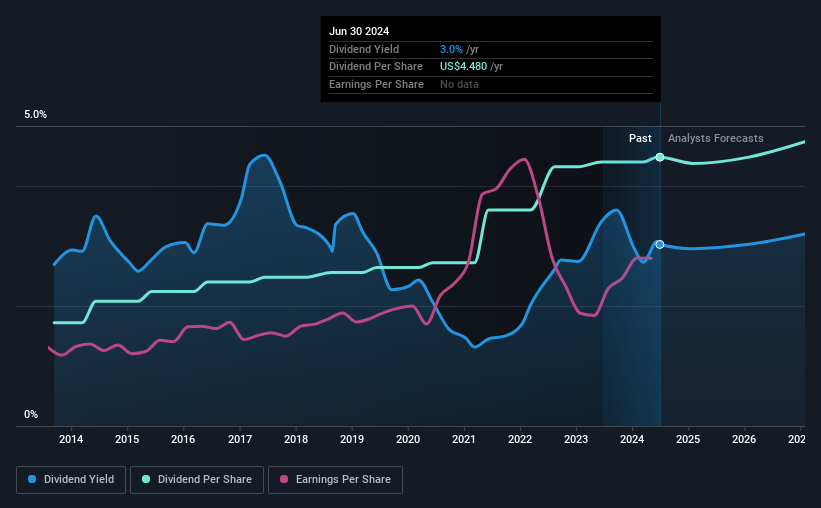This screenshot has height=508, width=821.
Task: Click the 2017 x-axis label
Action: click(240, 439)
